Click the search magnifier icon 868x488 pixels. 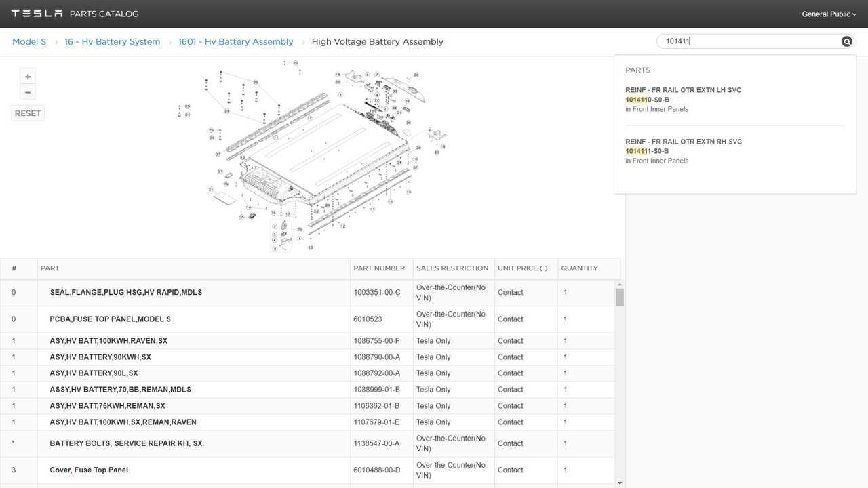pyautogui.click(x=846, y=41)
